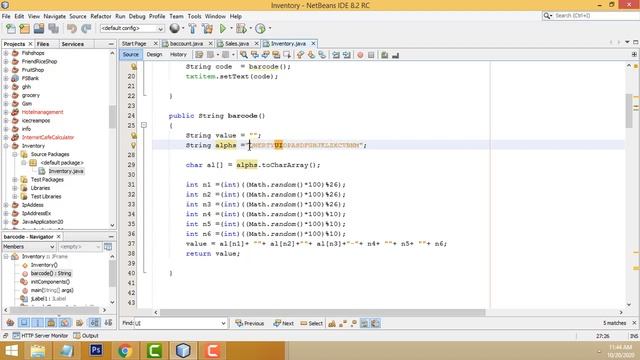Click the editor horizontal scrollbar
Image resolution: width=640 pixels, height=360 pixels.
pyautogui.click(x=322, y=312)
